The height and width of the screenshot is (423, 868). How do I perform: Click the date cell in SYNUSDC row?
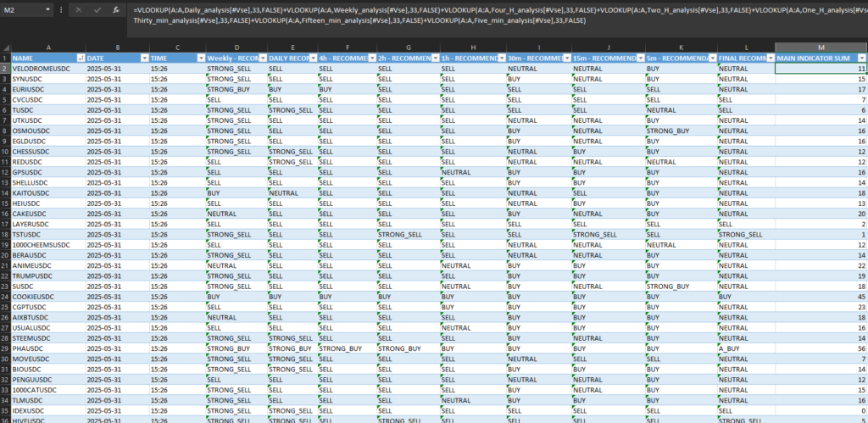(117, 79)
